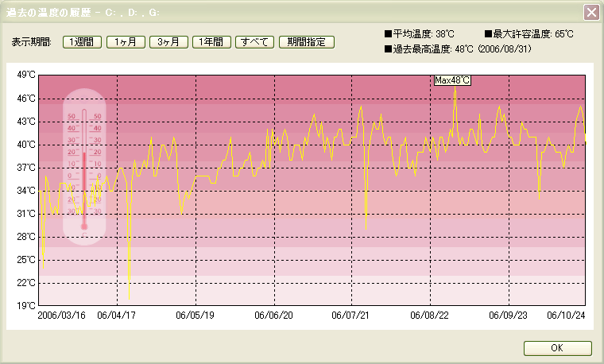Select the 3ヶ月 display period button
Screen dimensions: 604x364
(x=168, y=42)
